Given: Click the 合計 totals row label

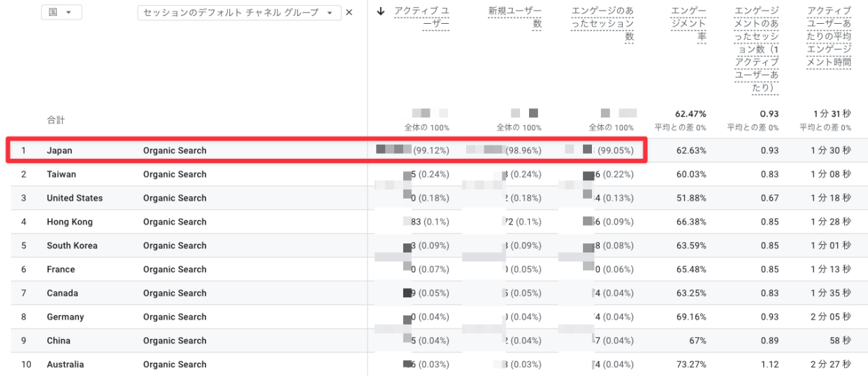Looking at the screenshot, I should [x=56, y=120].
